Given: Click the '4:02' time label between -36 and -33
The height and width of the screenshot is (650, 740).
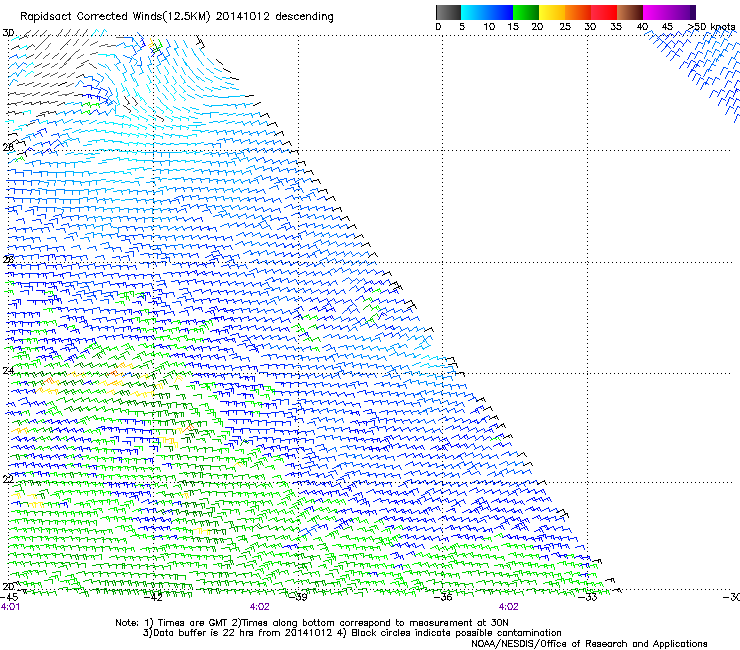Looking at the screenshot, I should [x=509, y=607].
